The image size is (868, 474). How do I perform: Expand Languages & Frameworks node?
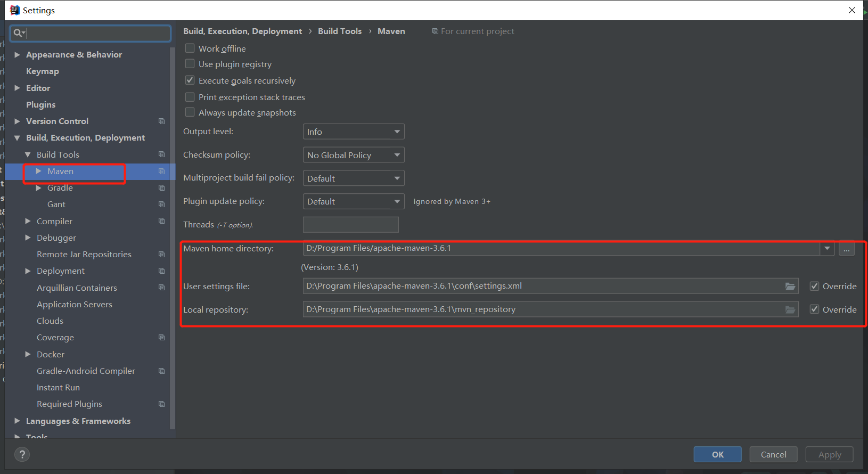pyautogui.click(x=17, y=421)
